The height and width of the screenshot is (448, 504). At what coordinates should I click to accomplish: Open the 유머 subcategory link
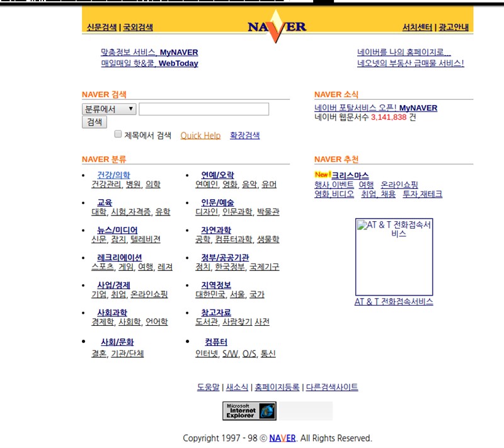269,185
